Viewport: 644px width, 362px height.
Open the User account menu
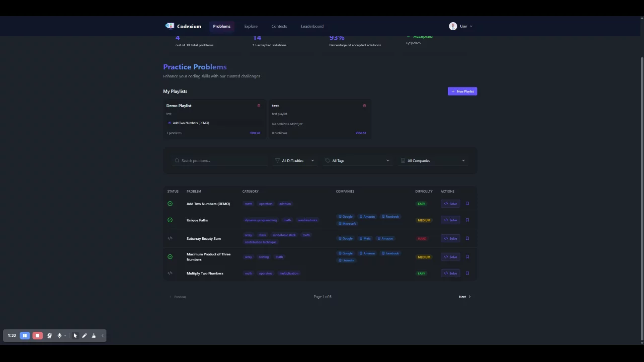[x=461, y=26]
